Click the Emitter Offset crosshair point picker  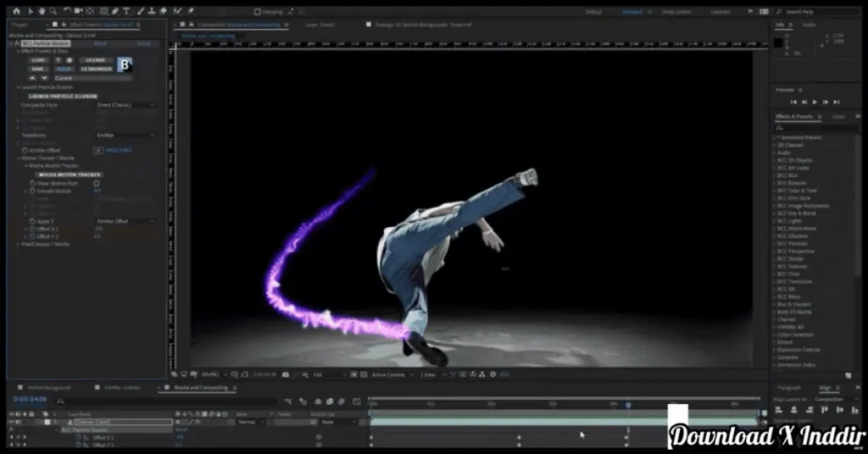point(98,151)
